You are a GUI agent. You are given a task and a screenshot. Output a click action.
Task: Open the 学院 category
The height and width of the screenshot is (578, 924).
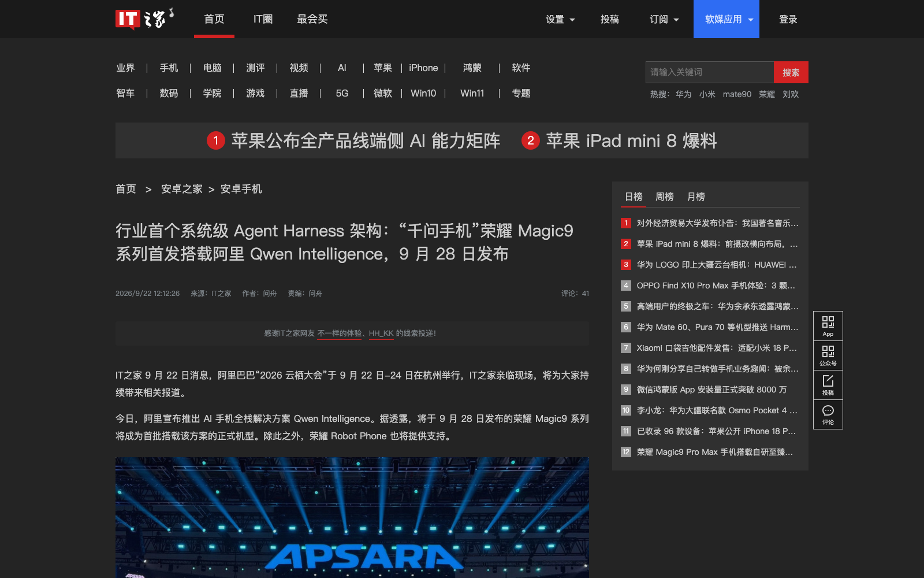click(212, 93)
